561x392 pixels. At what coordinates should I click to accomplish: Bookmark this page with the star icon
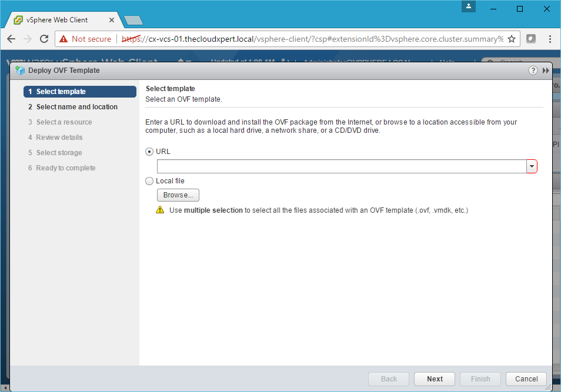tap(512, 39)
